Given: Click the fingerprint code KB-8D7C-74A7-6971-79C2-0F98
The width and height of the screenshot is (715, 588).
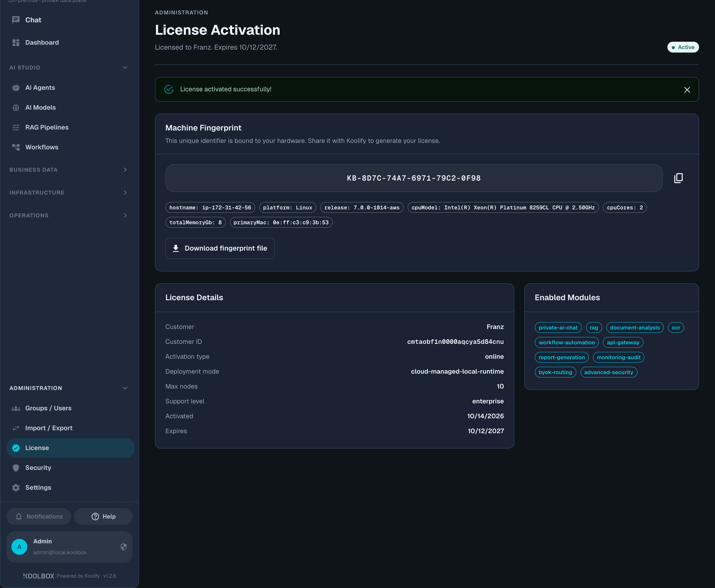Looking at the screenshot, I should [414, 178].
